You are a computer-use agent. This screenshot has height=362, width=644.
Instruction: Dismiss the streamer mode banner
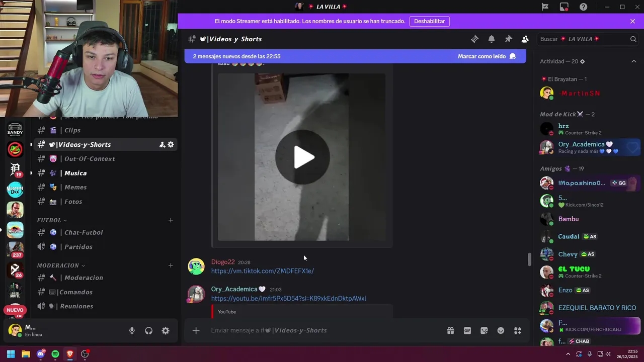point(632,21)
